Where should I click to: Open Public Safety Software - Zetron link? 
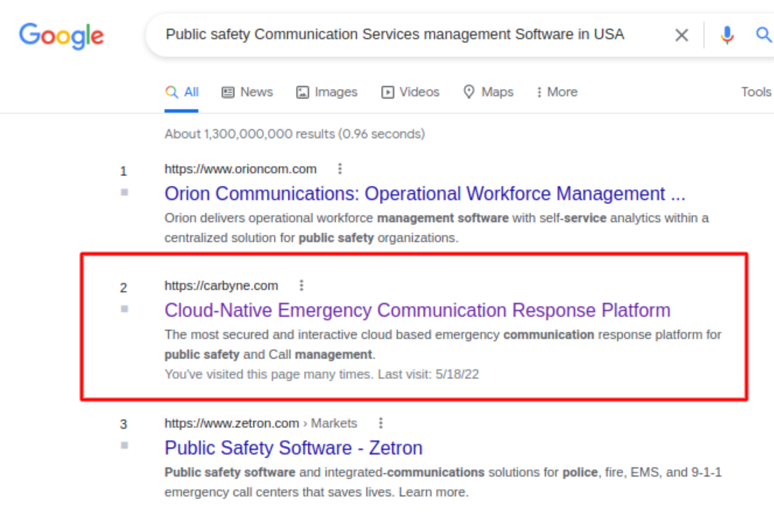click(x=293, y=448)
